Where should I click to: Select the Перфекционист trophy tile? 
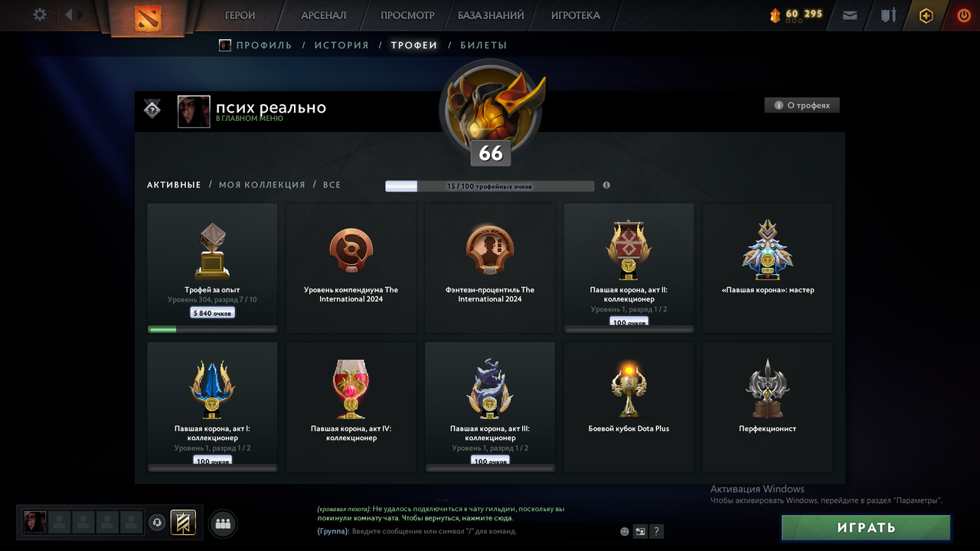pos(767,406)
